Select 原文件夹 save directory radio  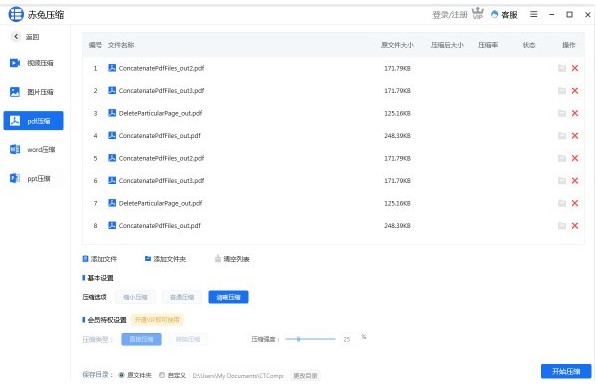pyautogui.click(x=121, y=375)
